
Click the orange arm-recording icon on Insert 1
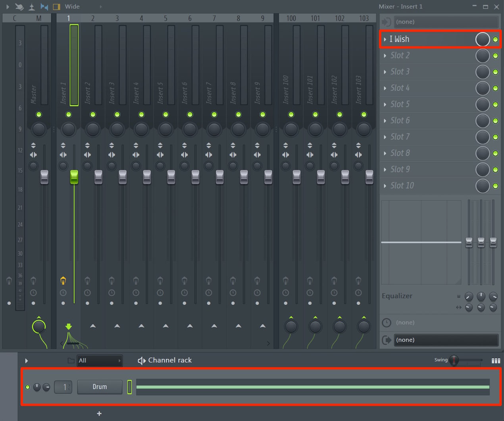[x=63, y=281]
